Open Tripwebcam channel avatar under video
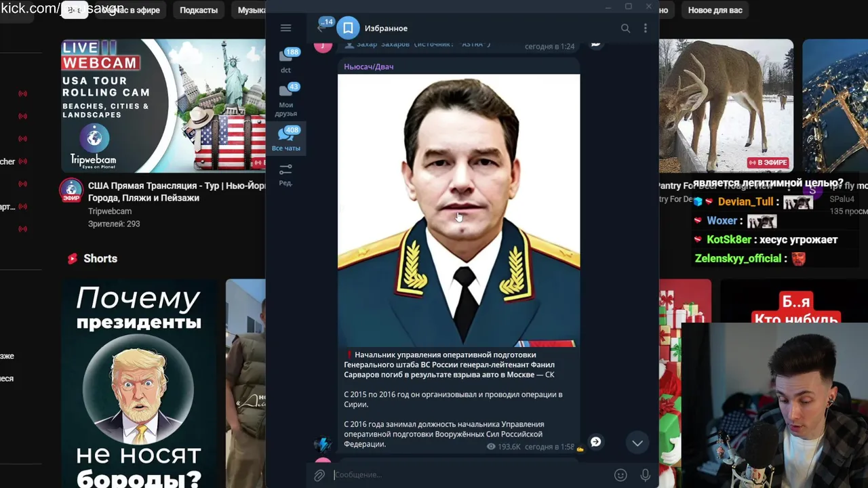This screenshot has width=868, height=488. (71, 190)
